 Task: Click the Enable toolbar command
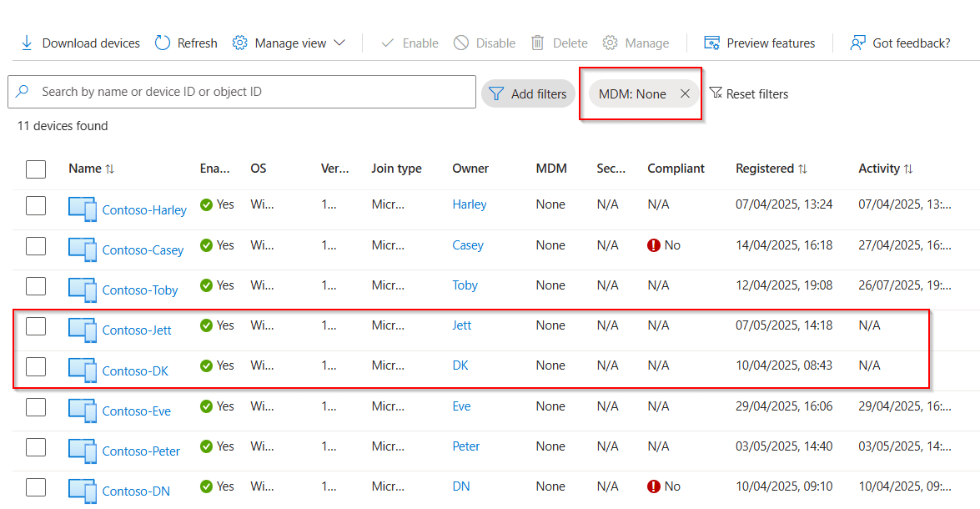(409, 43)
